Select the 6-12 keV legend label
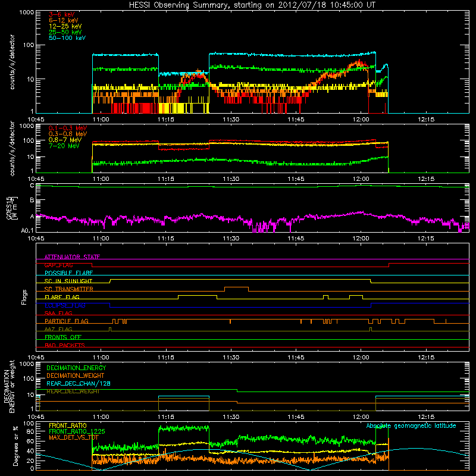 (64, 20)
